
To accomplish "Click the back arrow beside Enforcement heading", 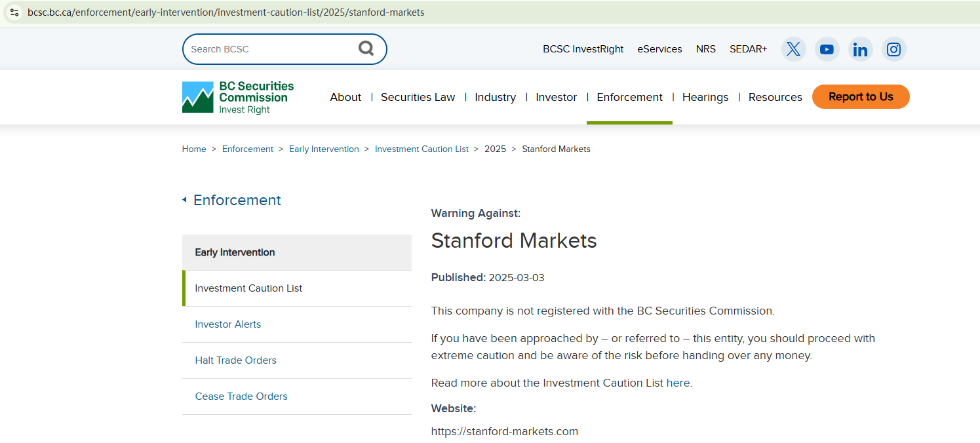I will [184, 200].
